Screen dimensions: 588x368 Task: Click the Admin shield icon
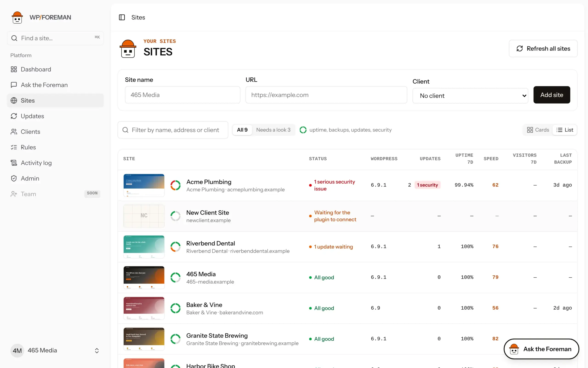pos(14,178)
